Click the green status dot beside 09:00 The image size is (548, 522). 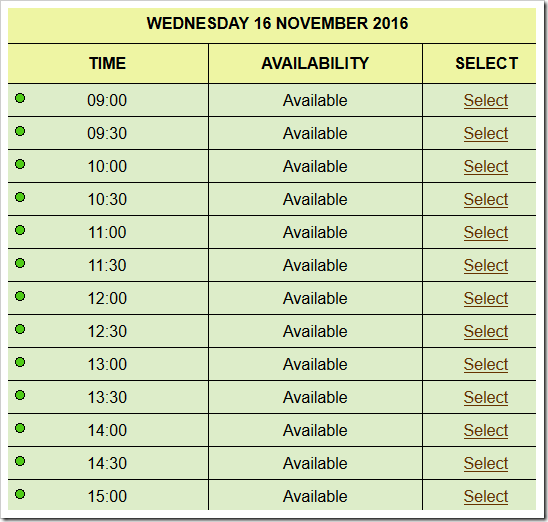pos(20,98)
